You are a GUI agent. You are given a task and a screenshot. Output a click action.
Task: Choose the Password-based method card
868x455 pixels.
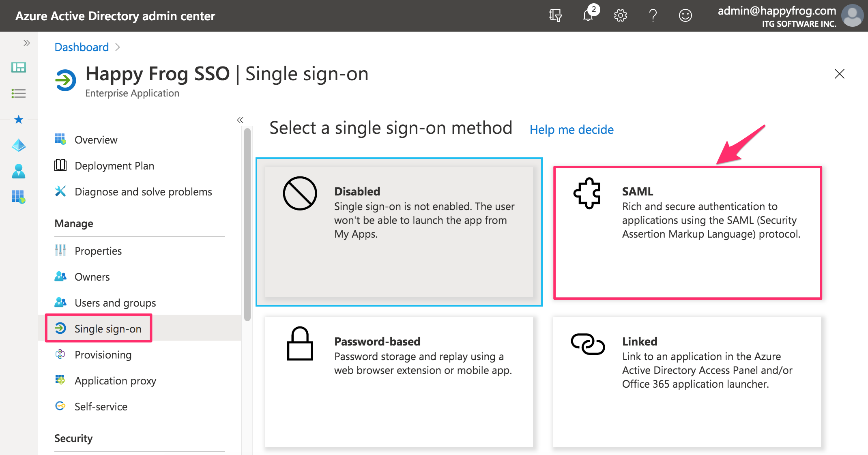(399, 382)
